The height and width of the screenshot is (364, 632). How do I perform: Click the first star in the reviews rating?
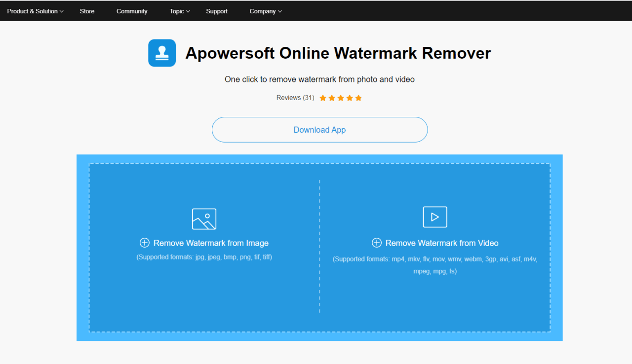point(323,98)
